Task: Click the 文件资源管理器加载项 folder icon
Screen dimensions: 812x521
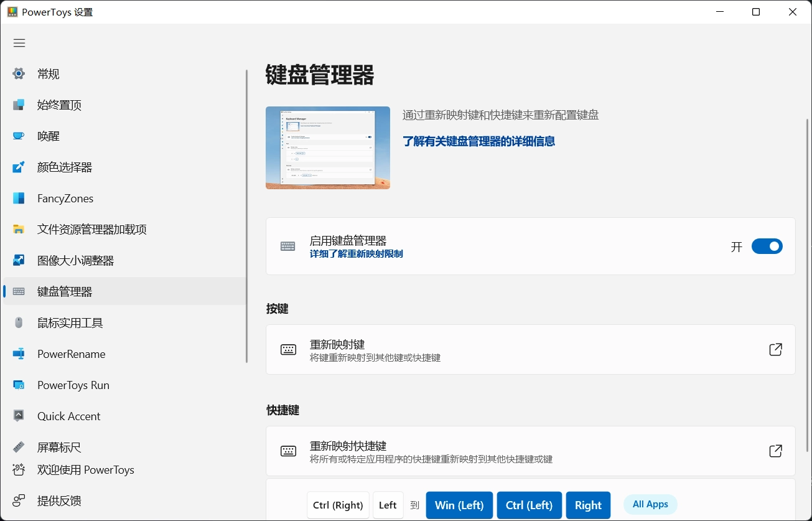Action: (19, 229)
